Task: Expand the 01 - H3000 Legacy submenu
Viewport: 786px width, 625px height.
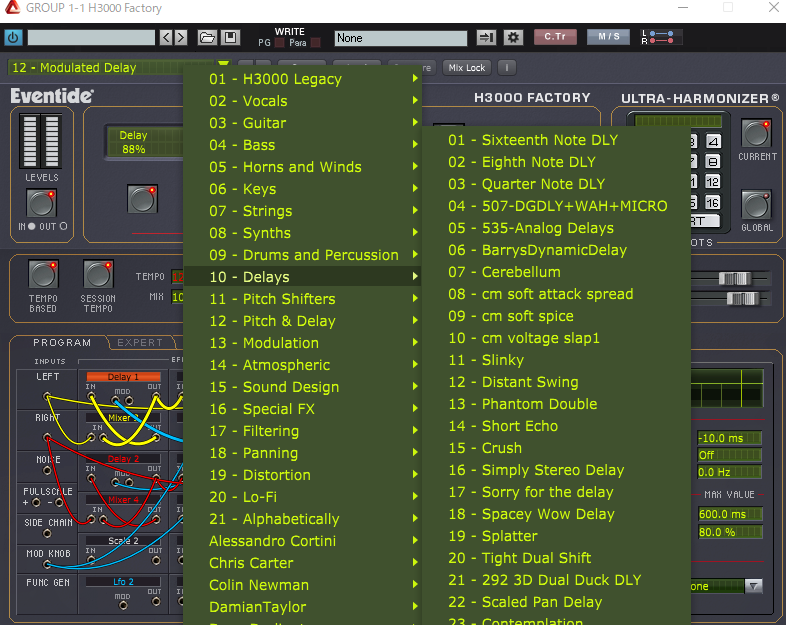Action: click(x=303, y=79)
